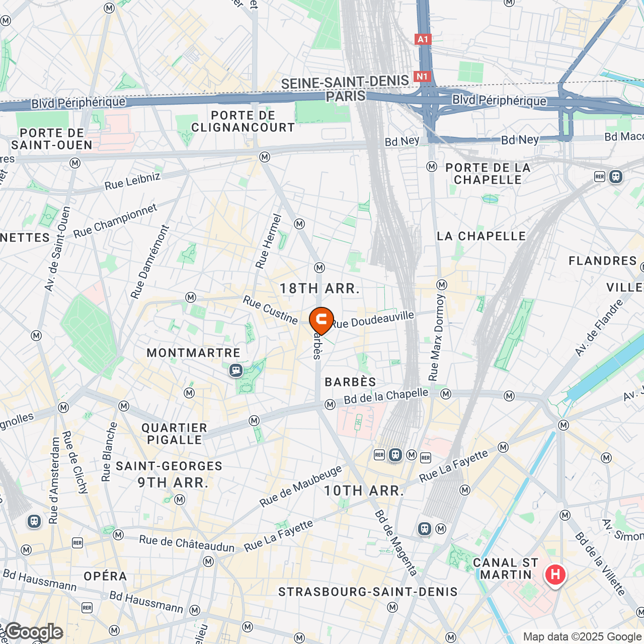The image size is (644, 644).
Task: Select the Porte de Clignancourt metro icon
Action: point(265,157)
